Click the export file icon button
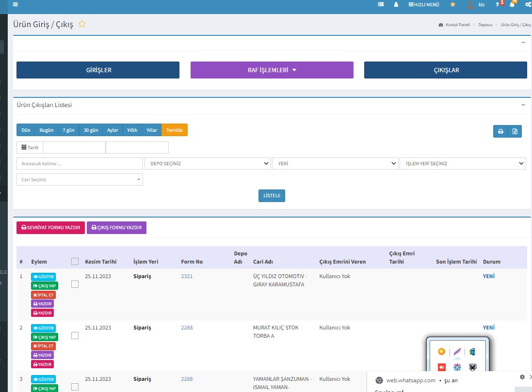 515,131
